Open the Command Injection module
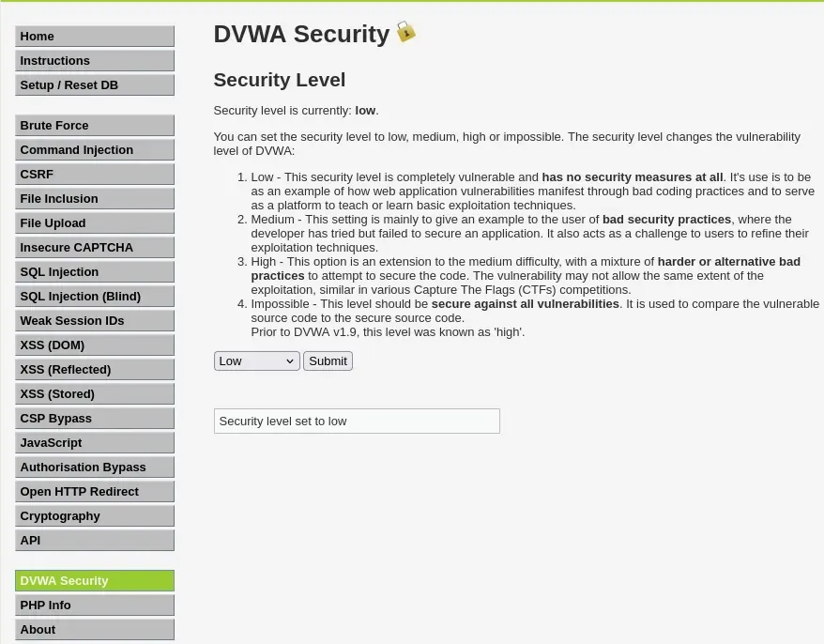 tap(95, 150)
